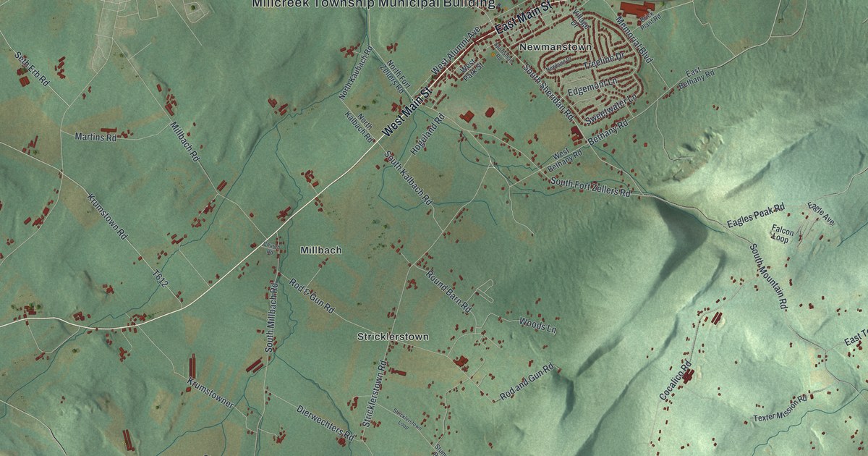
Task: Click the Martins Rd label
Action: click(x=95, y=136)
